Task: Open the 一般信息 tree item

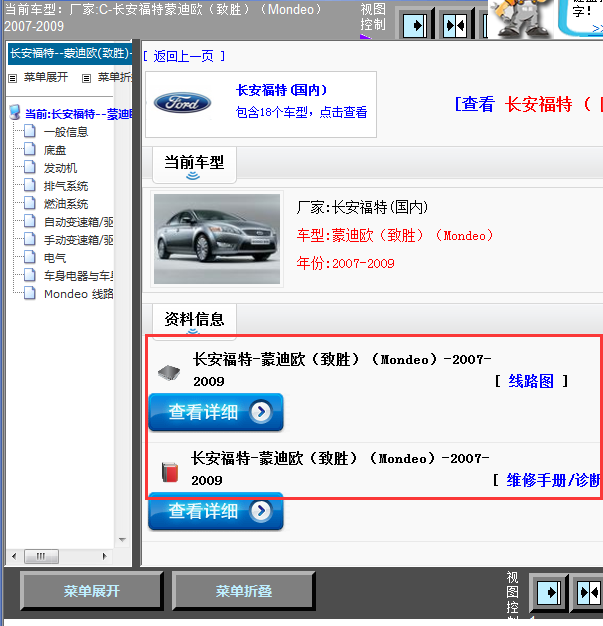Action: coord(66,132)
